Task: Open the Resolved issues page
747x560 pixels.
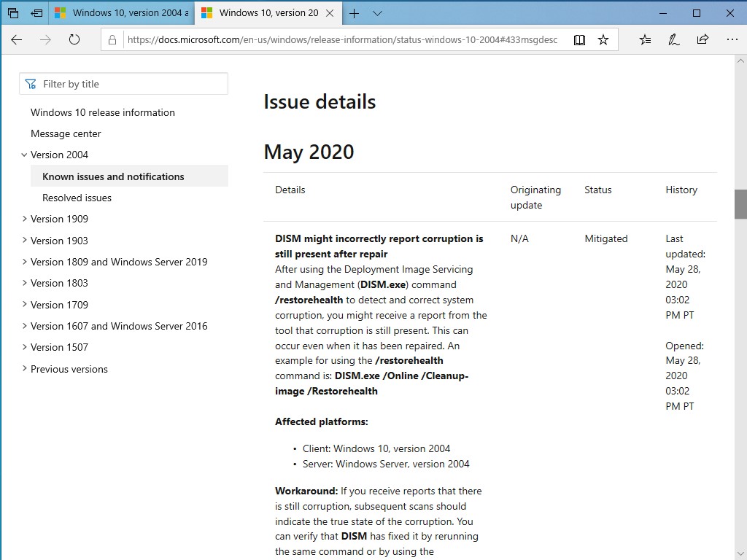Action: [77, 198]
